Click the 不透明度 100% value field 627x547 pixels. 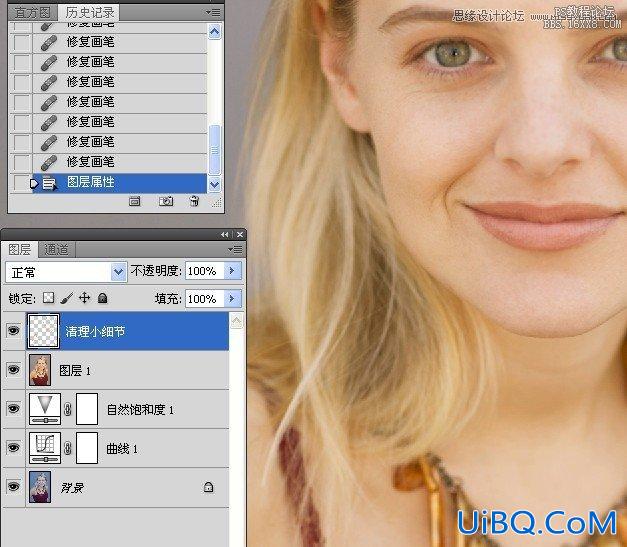pos(205,271)
